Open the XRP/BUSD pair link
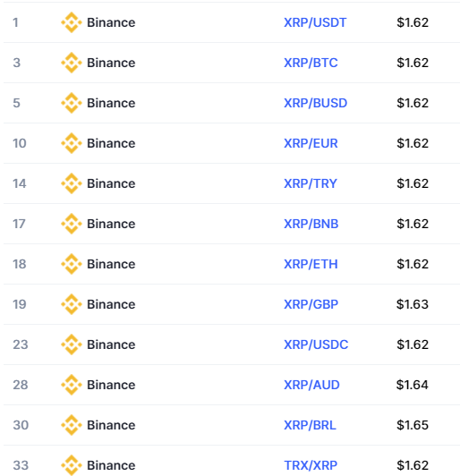460x476 pixels. 316,103
